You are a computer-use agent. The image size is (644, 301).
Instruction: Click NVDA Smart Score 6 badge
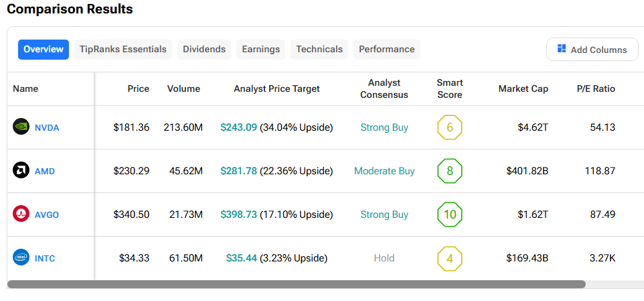tap(449, 127)
